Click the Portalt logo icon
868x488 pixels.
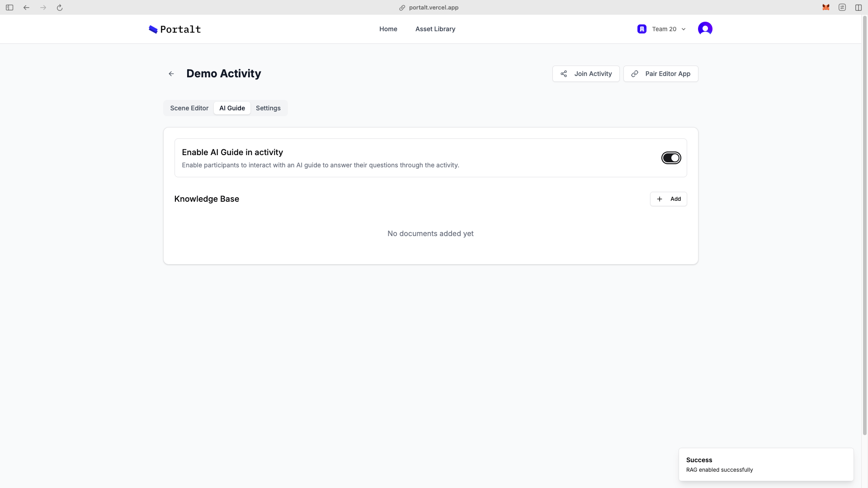click(153, 29)
